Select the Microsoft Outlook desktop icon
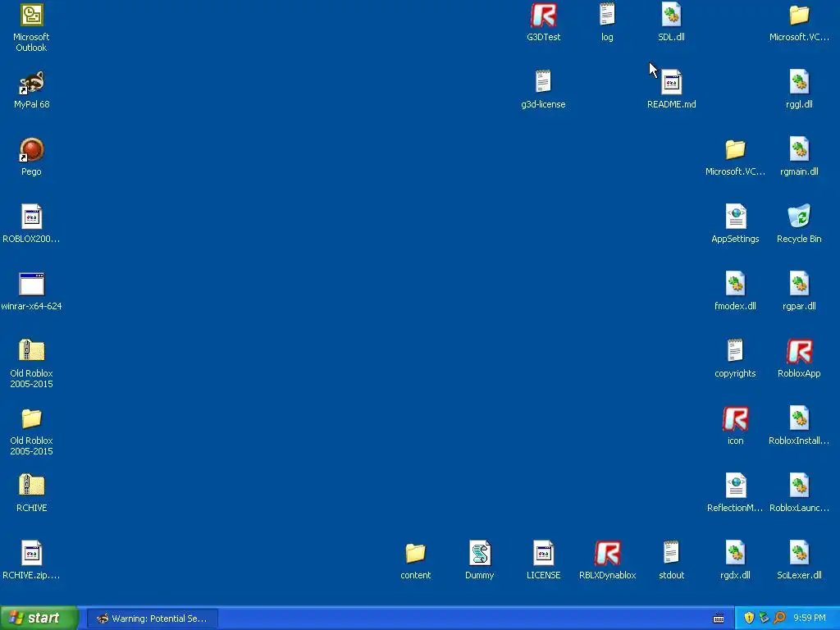840x630 pixels. 32,16
